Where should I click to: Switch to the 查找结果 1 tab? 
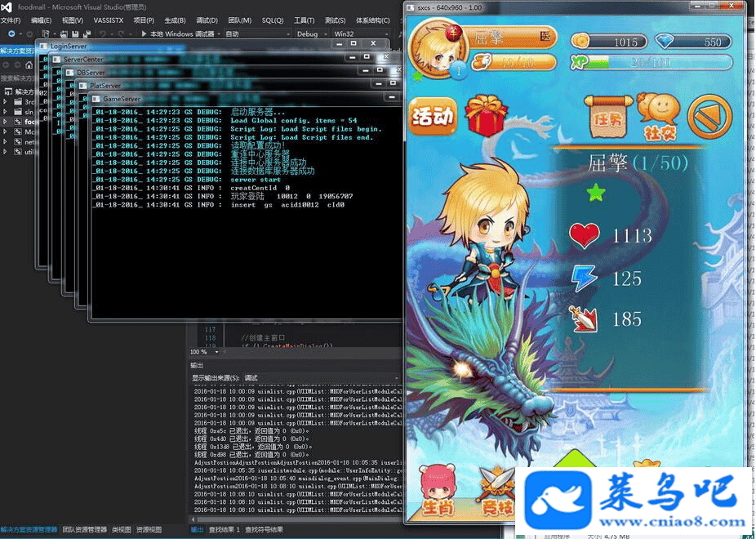tap(225, 530)
